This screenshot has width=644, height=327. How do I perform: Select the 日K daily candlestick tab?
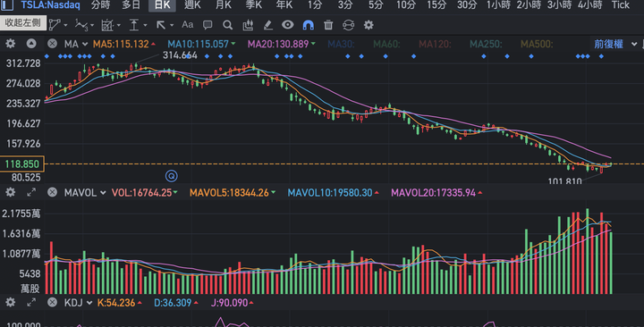point(162,5)
